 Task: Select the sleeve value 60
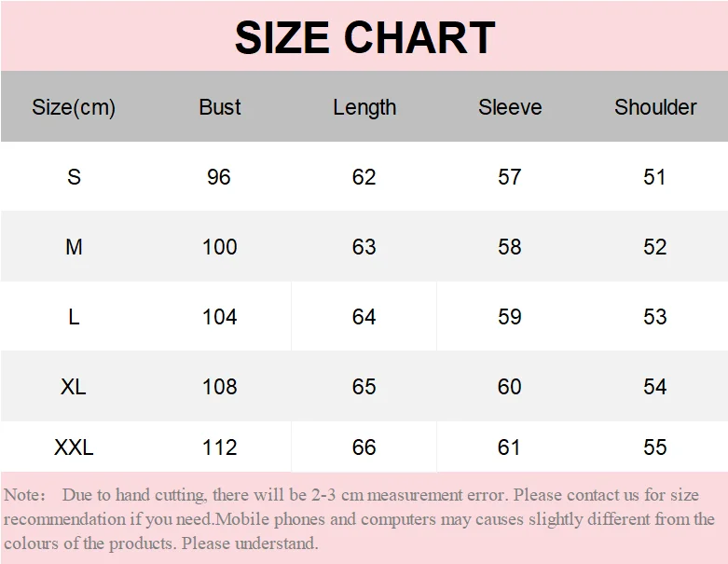click(510, 386)
